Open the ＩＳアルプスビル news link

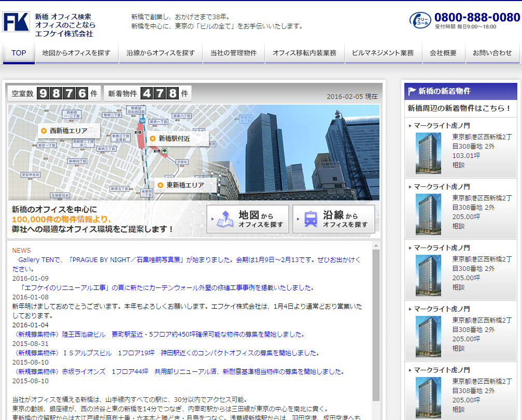pyautogui.click(x=165, y=353)
